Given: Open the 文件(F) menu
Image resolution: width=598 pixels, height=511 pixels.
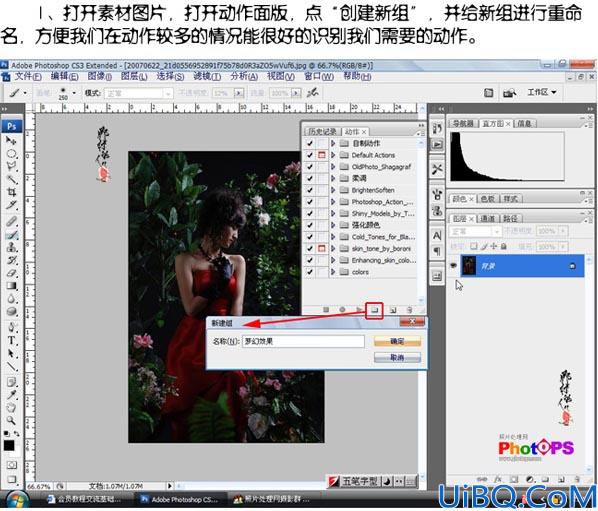Looking at the screenshot, I should tap(28, 76).
